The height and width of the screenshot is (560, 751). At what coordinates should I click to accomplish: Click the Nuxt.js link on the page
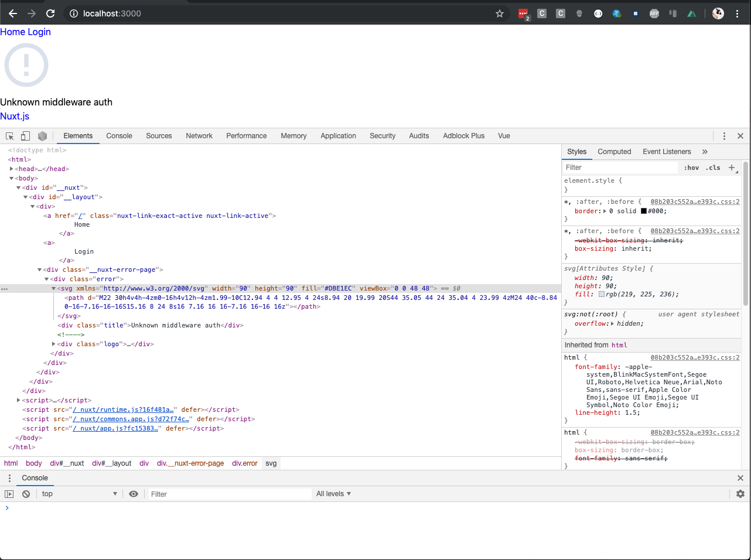pos(15,116)
